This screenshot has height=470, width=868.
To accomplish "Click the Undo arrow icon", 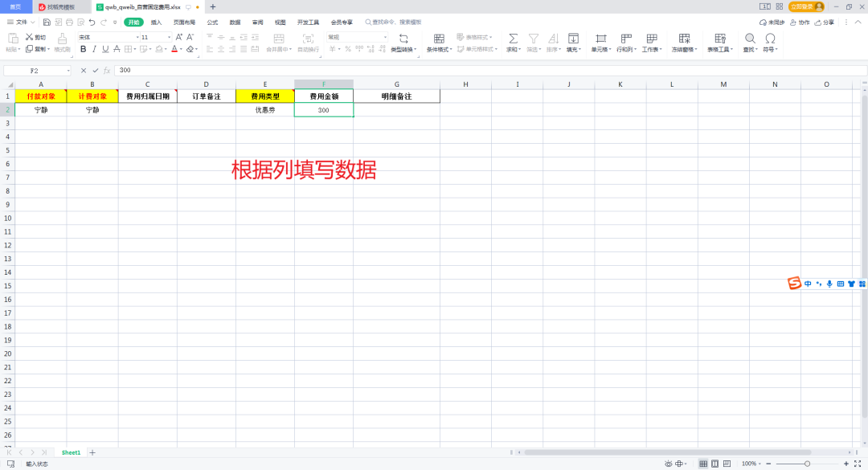I will coord(92,22).
